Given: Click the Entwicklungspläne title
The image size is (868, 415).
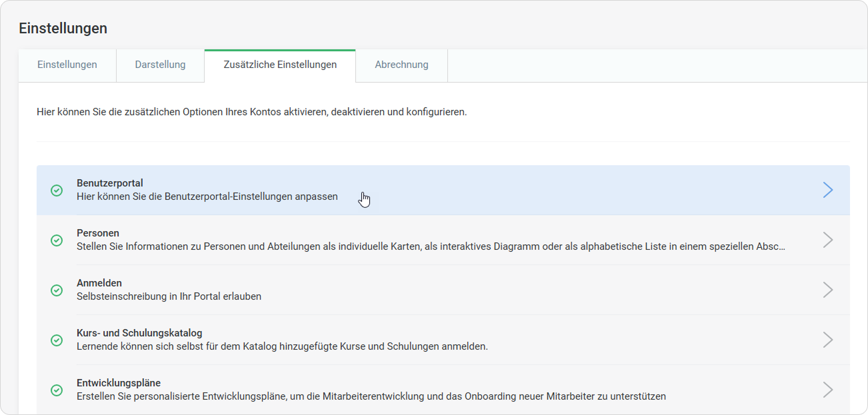Looking at the screenshot, I should 119,383.
